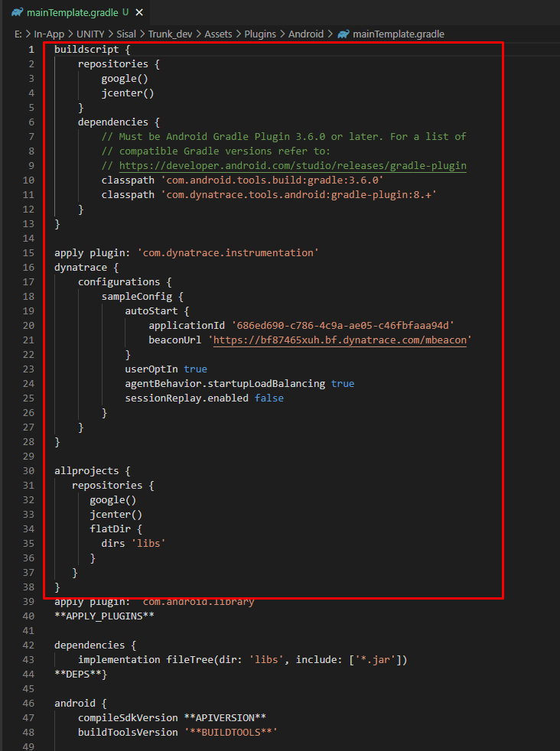
Task: Click line number 30 in the gutter
Action: pyautogui.click(x=29, y=470)
